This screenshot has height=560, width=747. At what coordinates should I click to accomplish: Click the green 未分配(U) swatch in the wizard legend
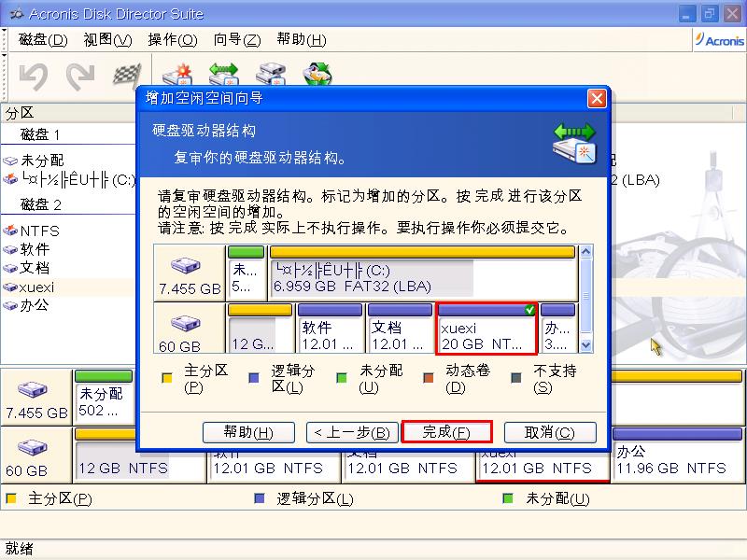342,378
